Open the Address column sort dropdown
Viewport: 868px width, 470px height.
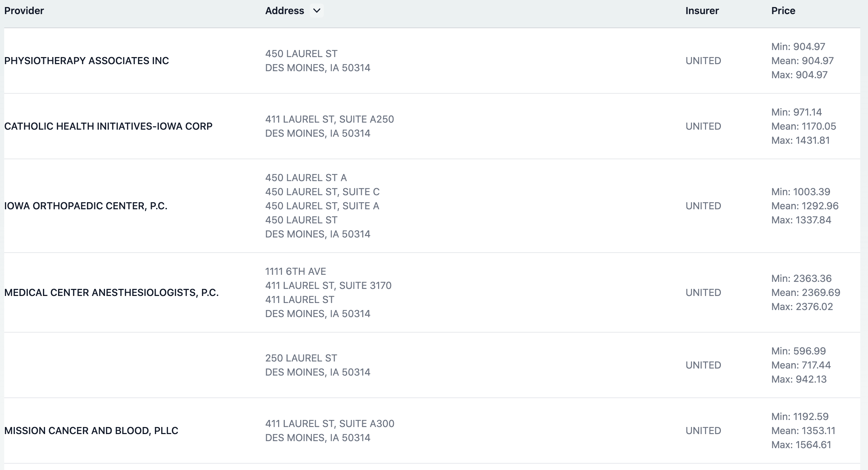tap(316, 11)
